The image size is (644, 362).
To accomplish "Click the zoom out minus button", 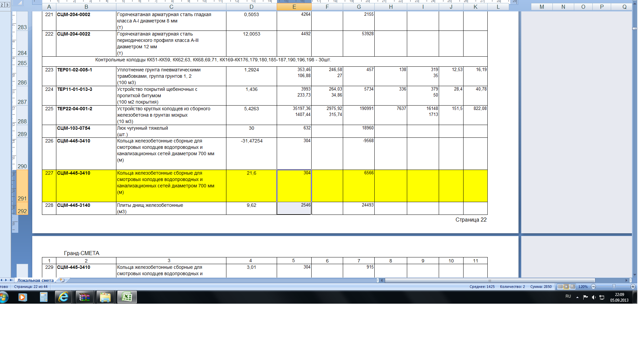I will (593, 287).
